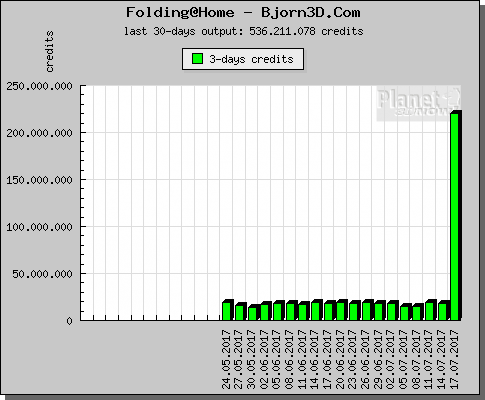Click the 250.000.000 axis label
Image resolution: width=485 pixels, height=400 pixels.
[x=39, y=86]
